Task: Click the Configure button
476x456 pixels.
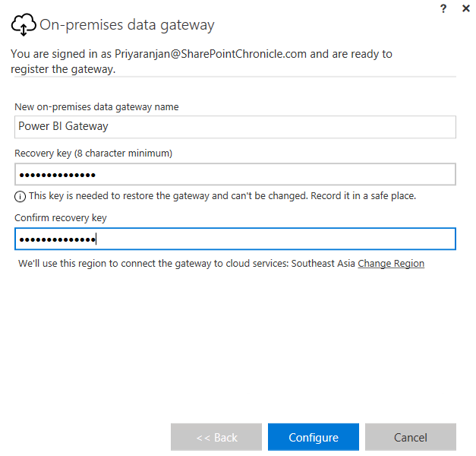Action: [314, 437]
